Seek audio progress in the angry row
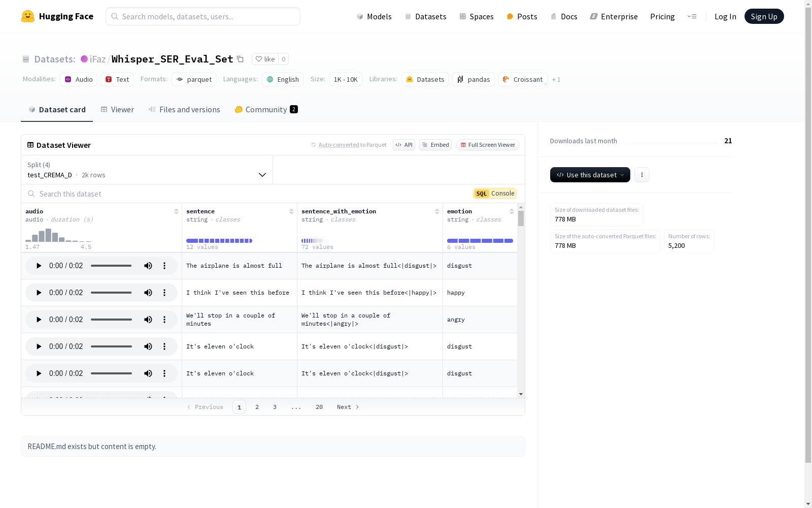 click(x=111, y=320)
